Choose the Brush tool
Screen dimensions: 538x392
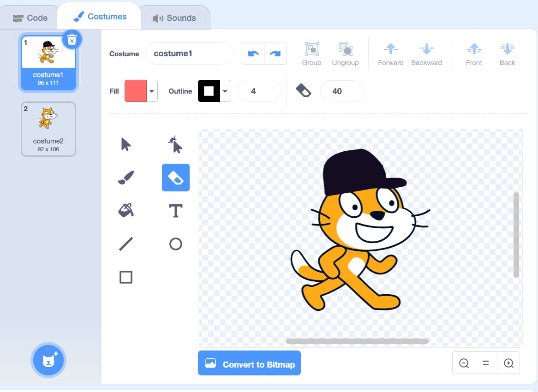pos(126,178)
